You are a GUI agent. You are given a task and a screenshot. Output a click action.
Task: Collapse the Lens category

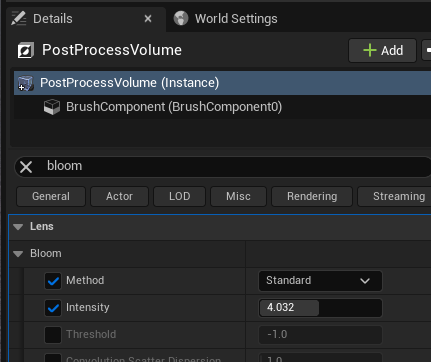18,227
